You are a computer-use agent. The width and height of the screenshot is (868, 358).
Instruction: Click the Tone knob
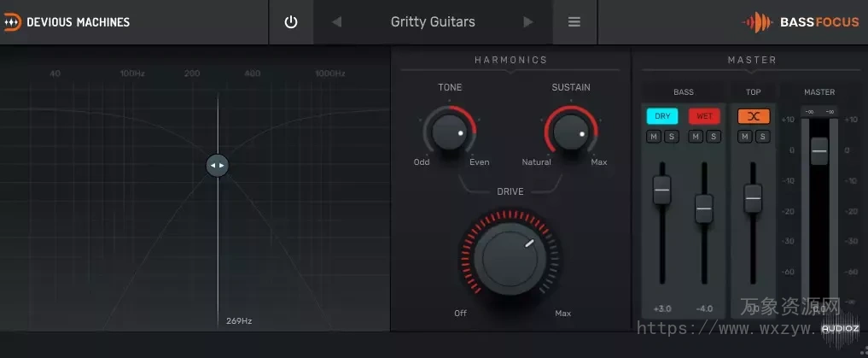point(449,132)
